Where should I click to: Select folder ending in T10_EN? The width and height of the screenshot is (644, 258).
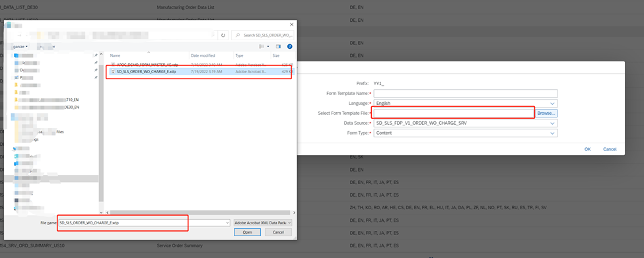(46, 99)
